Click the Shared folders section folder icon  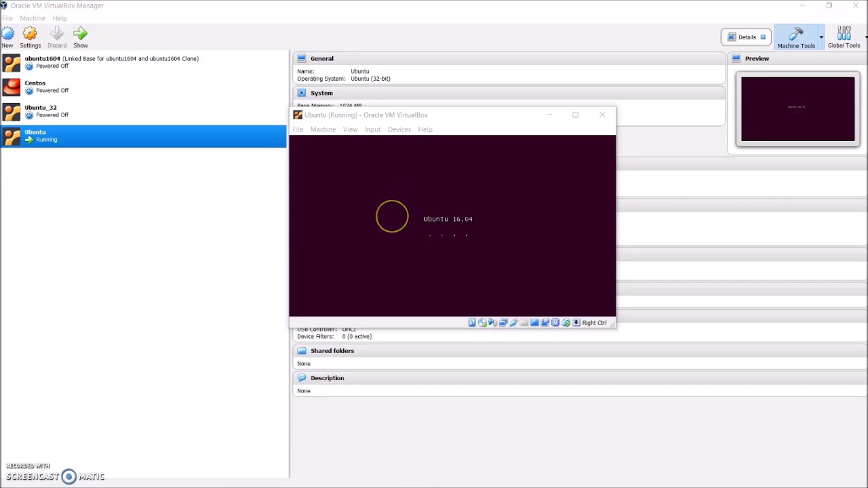(302, 350)
